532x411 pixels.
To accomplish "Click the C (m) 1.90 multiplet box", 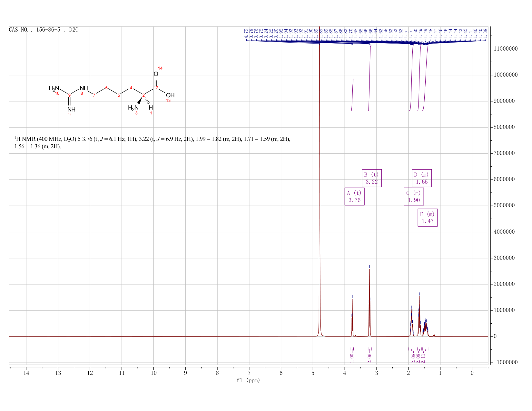I will coord(414,196).
